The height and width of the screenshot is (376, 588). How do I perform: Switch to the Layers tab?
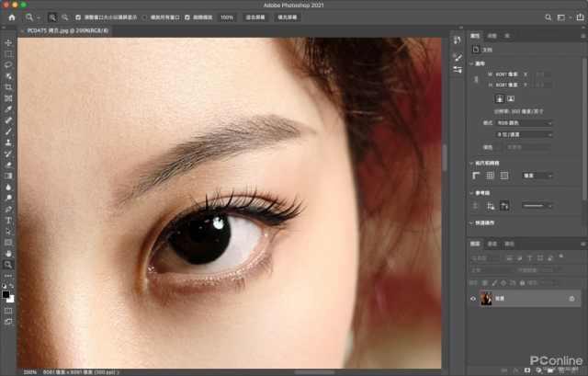coord(475,244)
